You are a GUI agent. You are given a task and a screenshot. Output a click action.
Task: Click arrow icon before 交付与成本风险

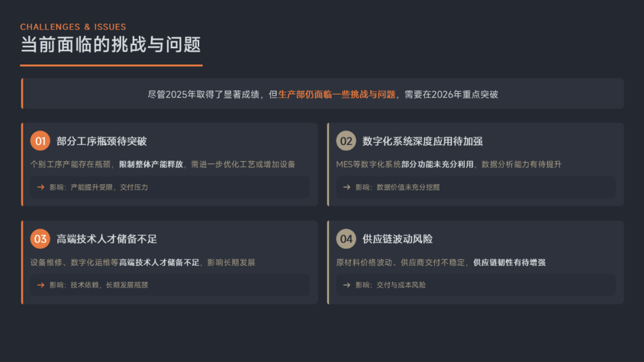coord(346,285)
